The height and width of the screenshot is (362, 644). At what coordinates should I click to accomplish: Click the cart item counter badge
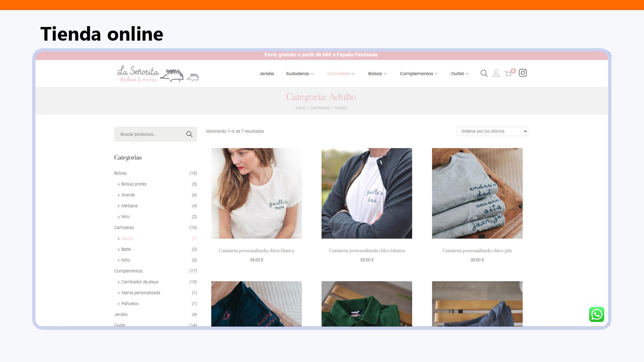(x=513, y=70)
